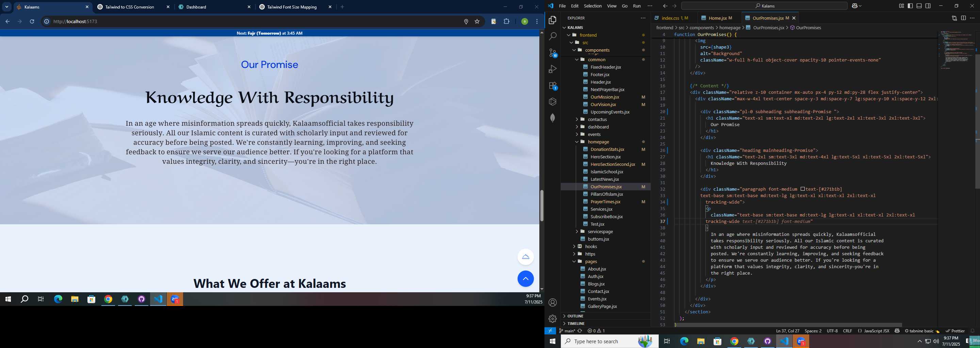Click the #271b1b color box on line 32
Image resolution: width=980 pixels, height=348 pixels.
pyautogui.click(x=803, y=189)
